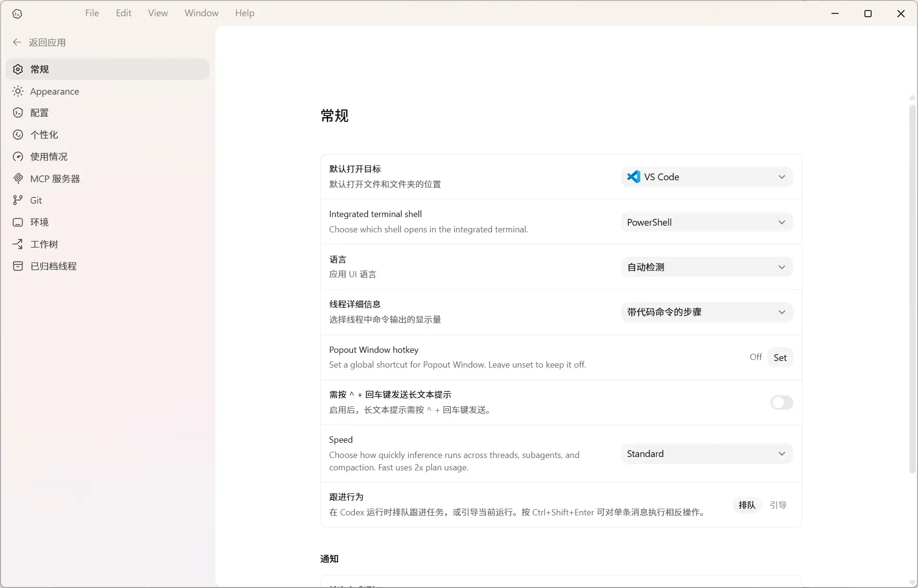The height and width of the screenshot is (588, 918).
Task: Open the File menu
Action: (x=92, y=13)
